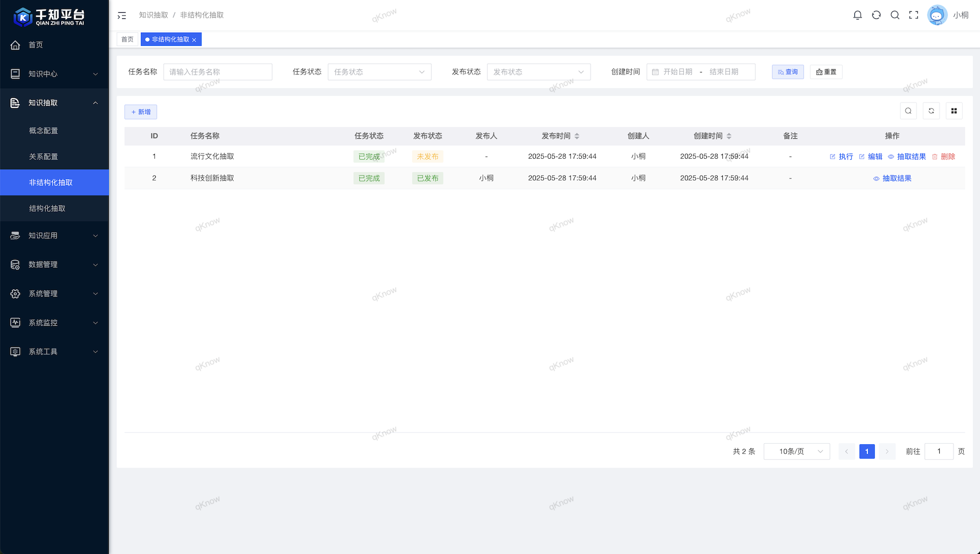Screen dimensions: 980x554
Task: Open the global search icon in the top bar
Action: click(x=895, y=15)
